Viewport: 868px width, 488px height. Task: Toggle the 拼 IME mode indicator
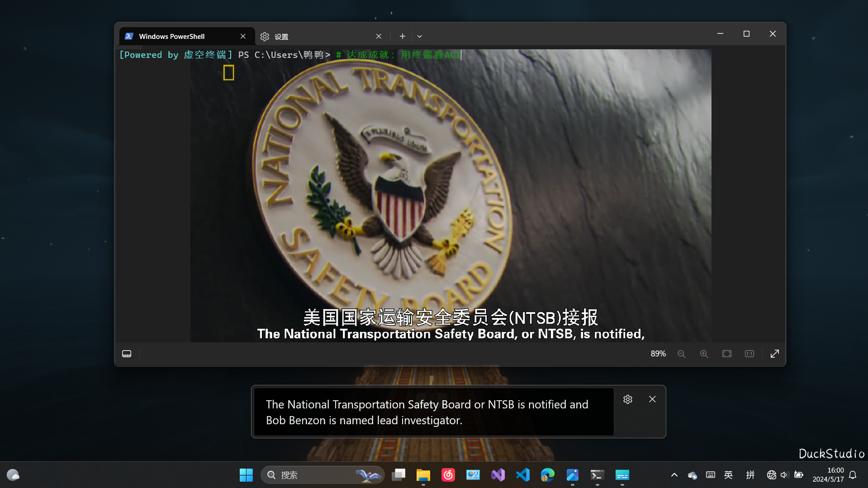tap(750, 475)
